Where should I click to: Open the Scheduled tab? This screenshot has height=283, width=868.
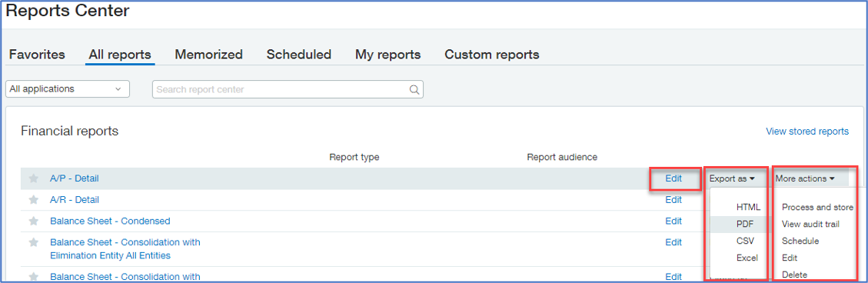299,55
